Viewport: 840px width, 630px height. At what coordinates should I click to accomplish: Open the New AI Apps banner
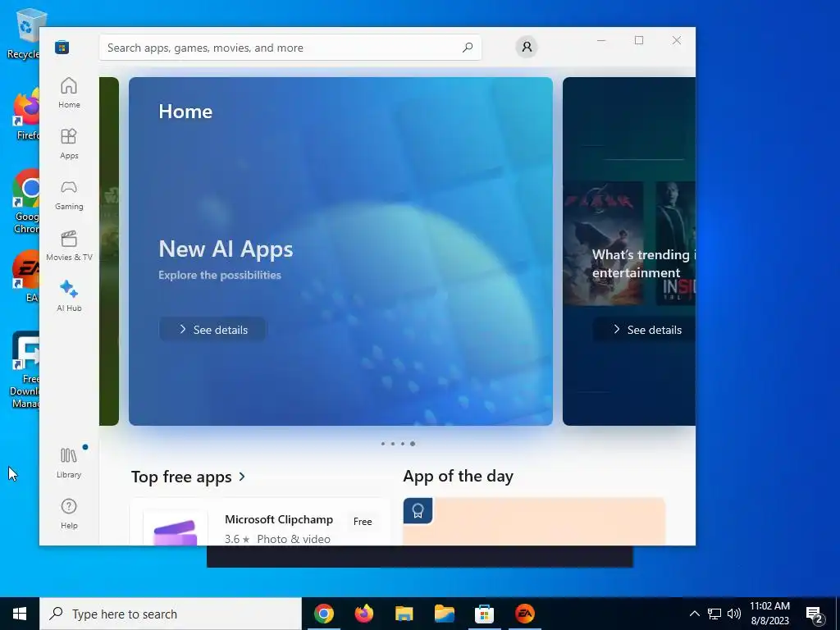(x=340, y=251)
